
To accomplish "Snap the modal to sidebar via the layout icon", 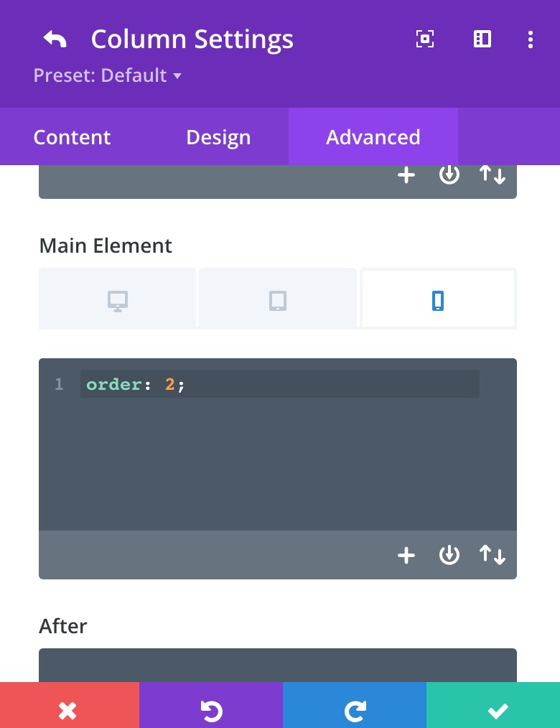I will click(482, 39).
